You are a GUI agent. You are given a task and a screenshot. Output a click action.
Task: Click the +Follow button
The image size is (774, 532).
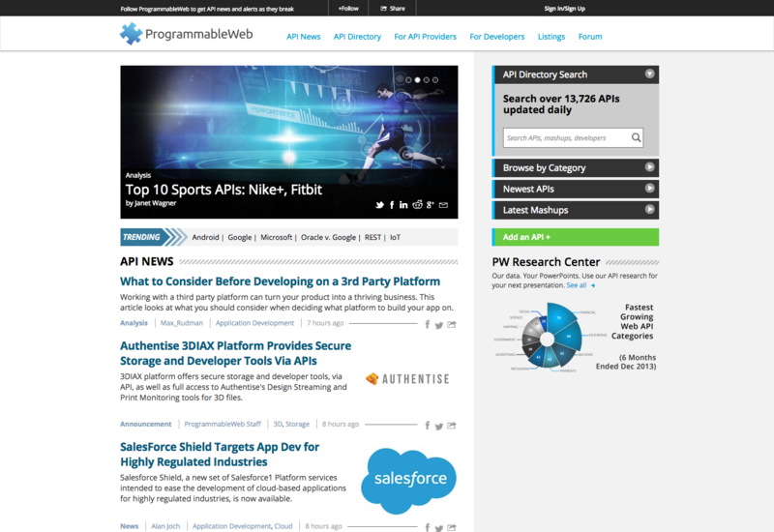click(x=348, y=9)
